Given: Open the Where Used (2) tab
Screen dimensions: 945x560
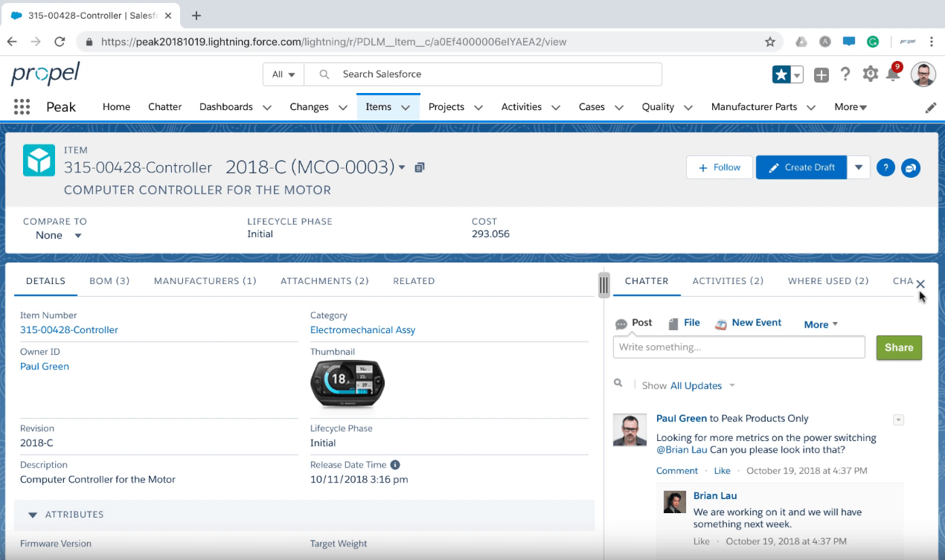Looking at the screenshot, I should click(x=827, y=281).
